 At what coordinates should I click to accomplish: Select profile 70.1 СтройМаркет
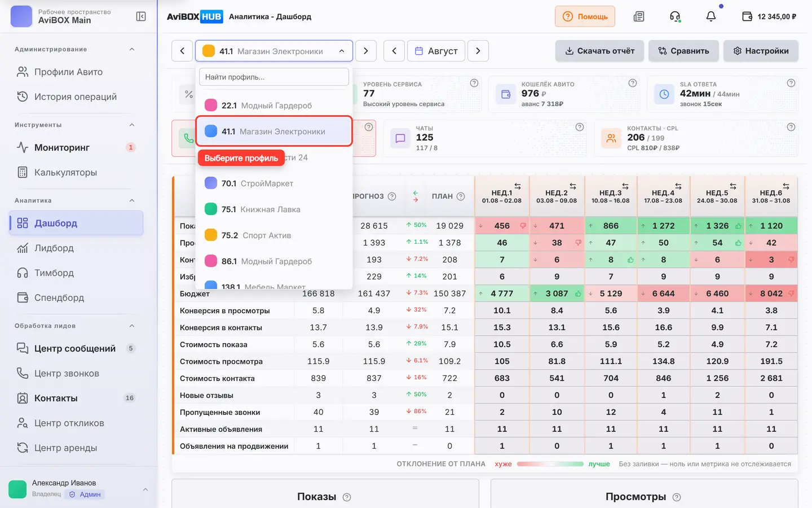[x=274, y=183]
